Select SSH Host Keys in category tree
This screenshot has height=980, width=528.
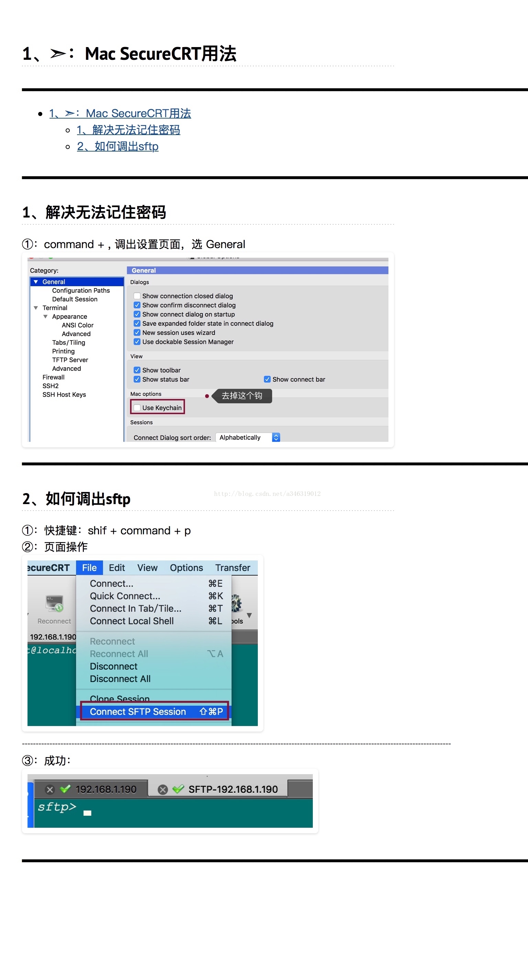pos(64,395)
